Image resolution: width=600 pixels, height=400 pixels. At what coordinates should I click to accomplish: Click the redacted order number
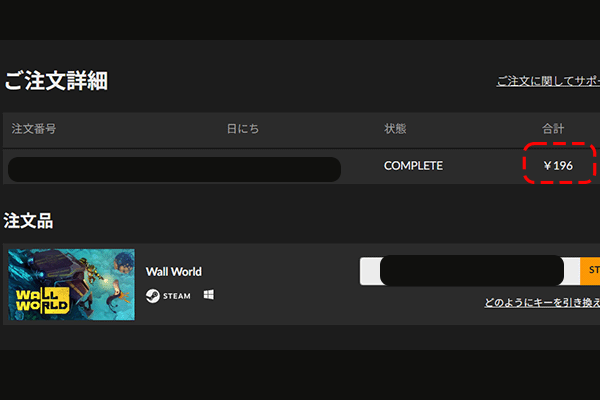pos(174,169)
